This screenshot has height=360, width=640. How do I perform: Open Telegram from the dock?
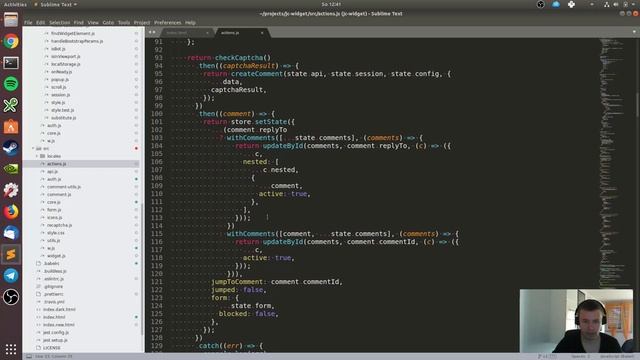coord(11,276)
